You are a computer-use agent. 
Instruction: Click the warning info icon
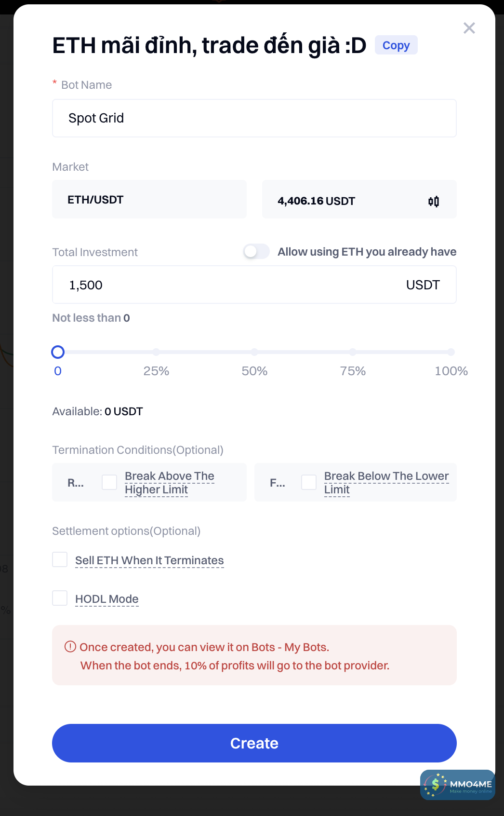(70, 647)
